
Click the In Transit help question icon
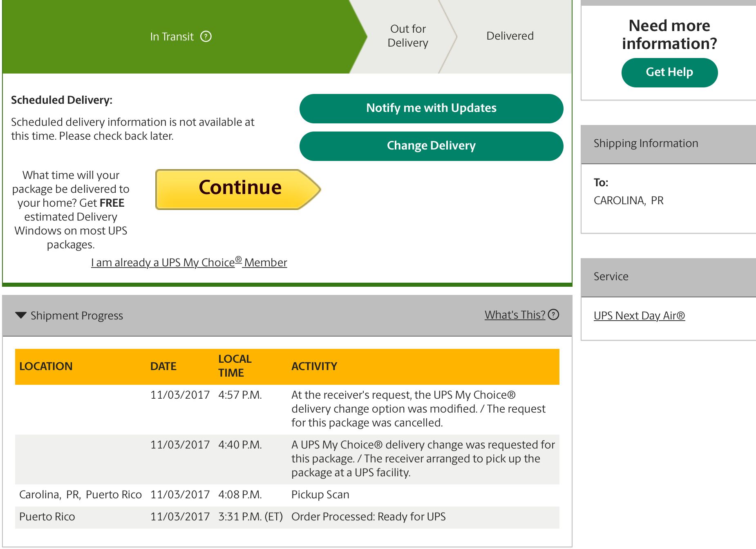point(206,37)
